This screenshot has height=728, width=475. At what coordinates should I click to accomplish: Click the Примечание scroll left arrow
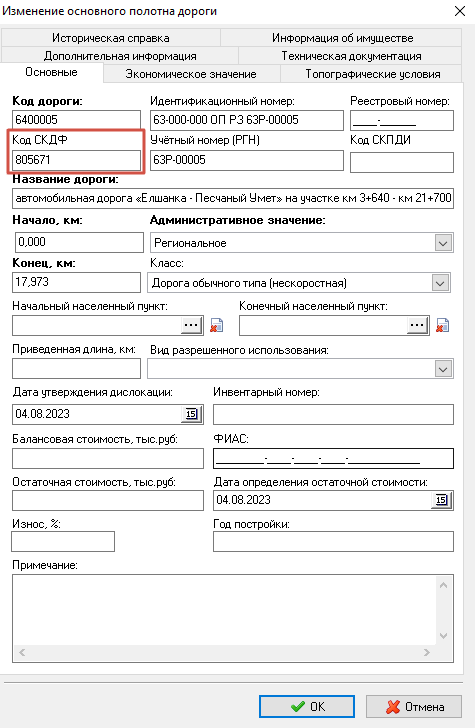pyautogui.click(x=22, y=653)
